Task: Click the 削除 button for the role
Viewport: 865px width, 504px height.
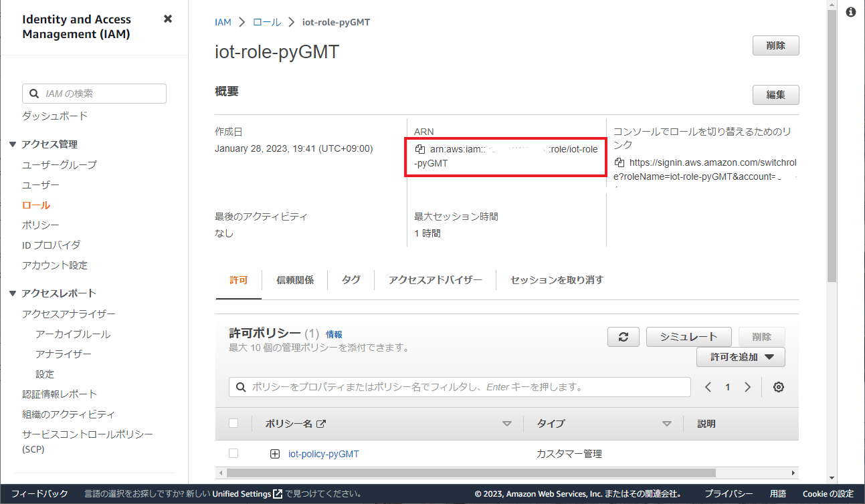Action: tap(776, 45)
